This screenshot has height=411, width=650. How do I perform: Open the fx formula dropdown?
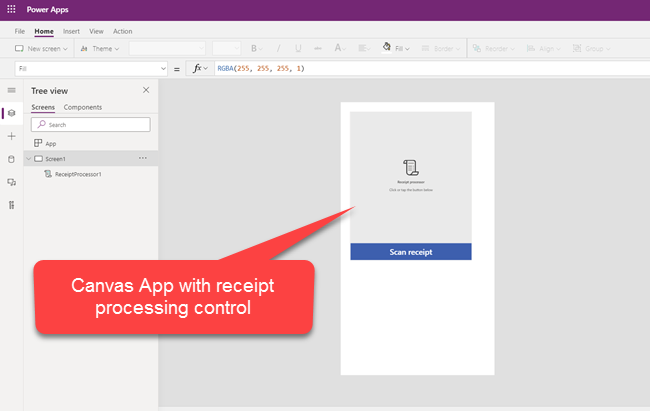[200, 68]
